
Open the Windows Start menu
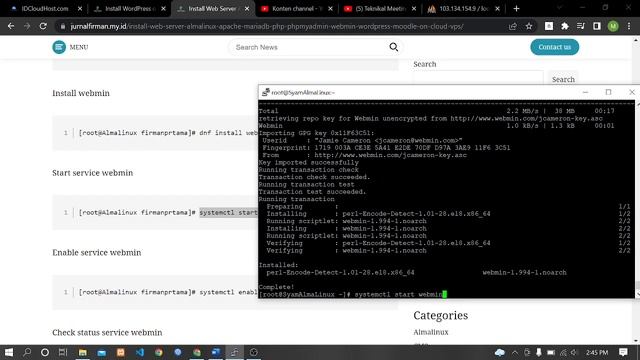pos(9,352)
